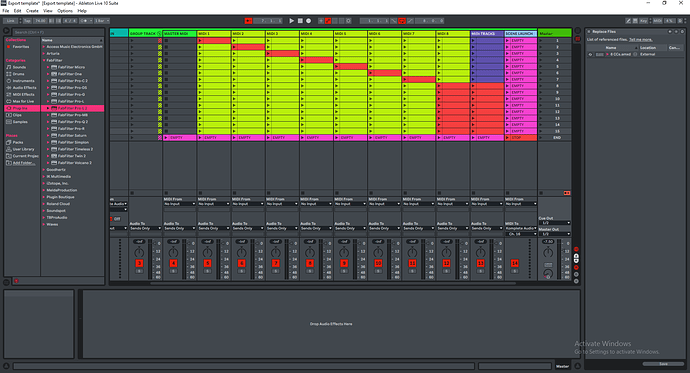Click the browser search field

pos(57,32)
